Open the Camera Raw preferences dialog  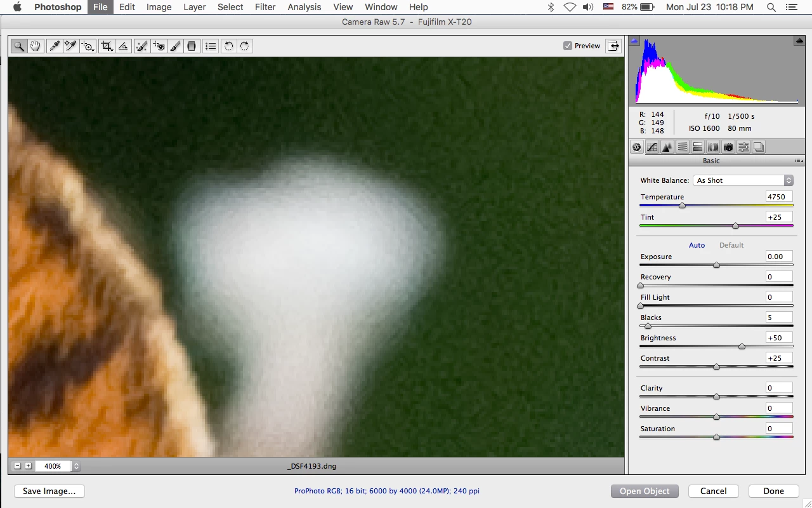[211, 46]
